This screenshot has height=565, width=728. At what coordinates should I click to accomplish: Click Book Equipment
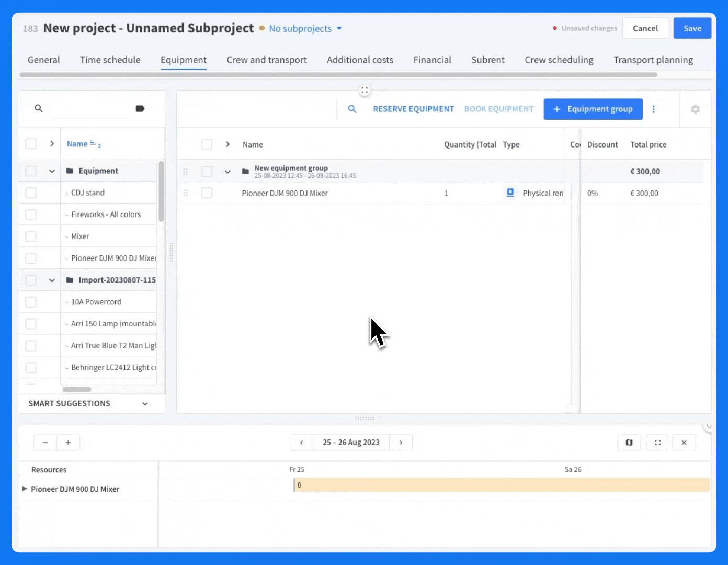coord(499,109)
